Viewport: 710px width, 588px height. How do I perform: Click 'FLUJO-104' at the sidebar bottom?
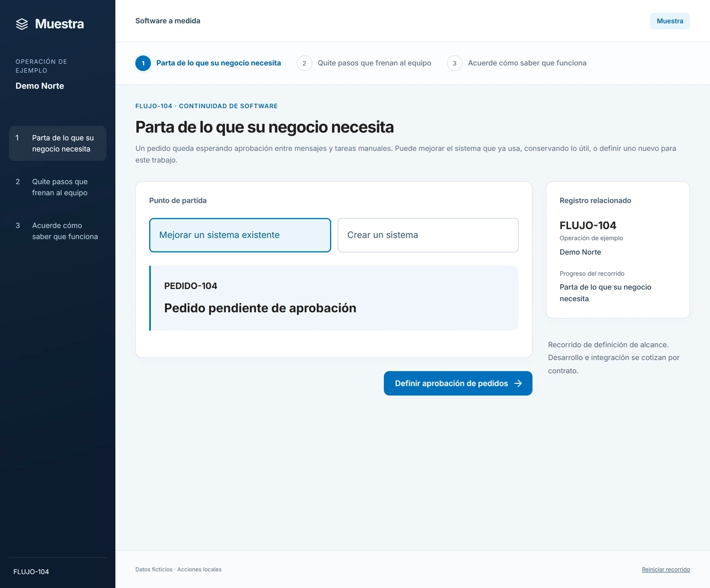31,572
